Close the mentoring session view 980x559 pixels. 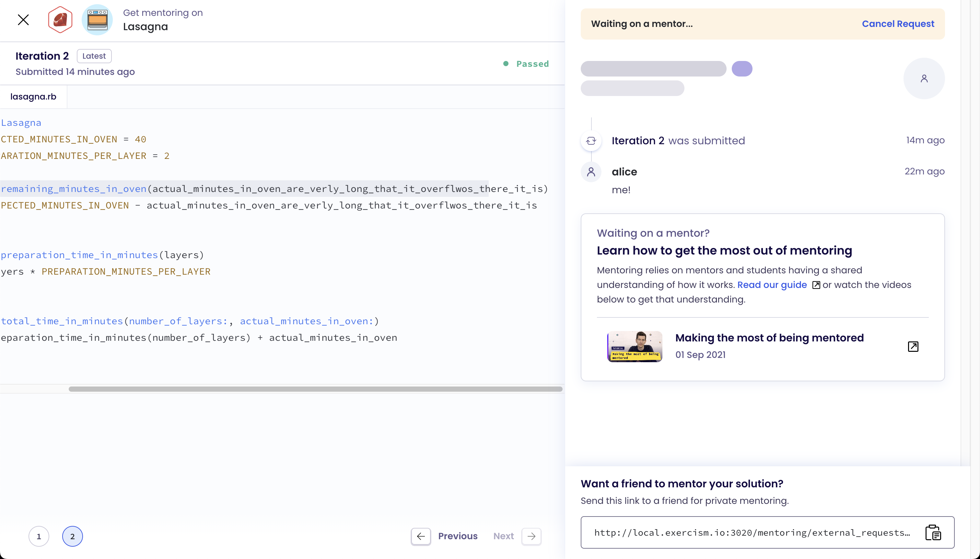pos(23,19)
